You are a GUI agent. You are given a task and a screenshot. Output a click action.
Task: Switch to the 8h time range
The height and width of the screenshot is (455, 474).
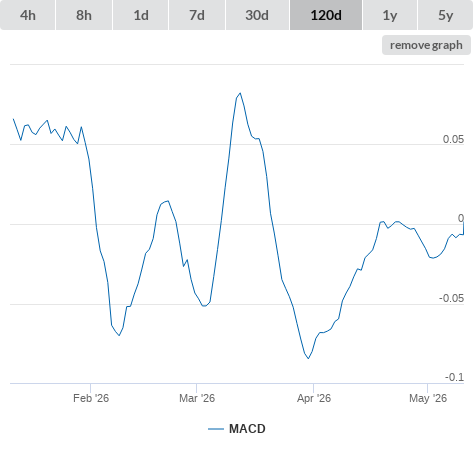click(x=84, y=15)
